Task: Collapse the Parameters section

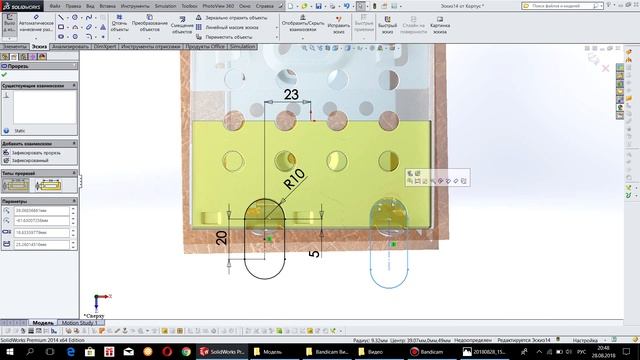Action: pyautogui.click(x=74, y=201)
